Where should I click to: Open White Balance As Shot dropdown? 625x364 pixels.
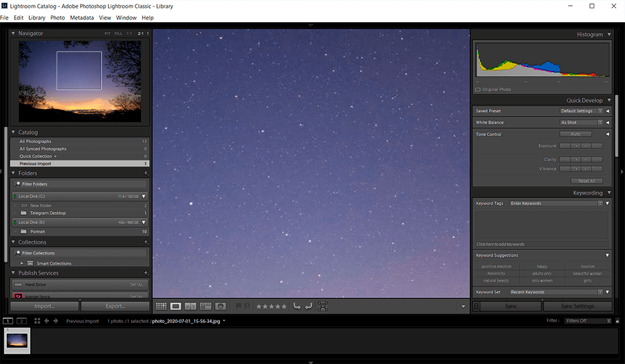pos(581,122)
